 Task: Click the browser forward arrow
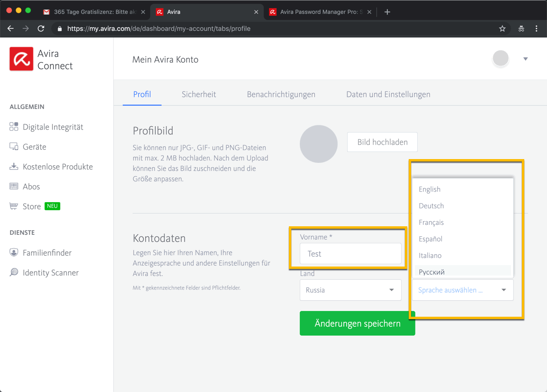pyautogui.click(x=26, y=28)
